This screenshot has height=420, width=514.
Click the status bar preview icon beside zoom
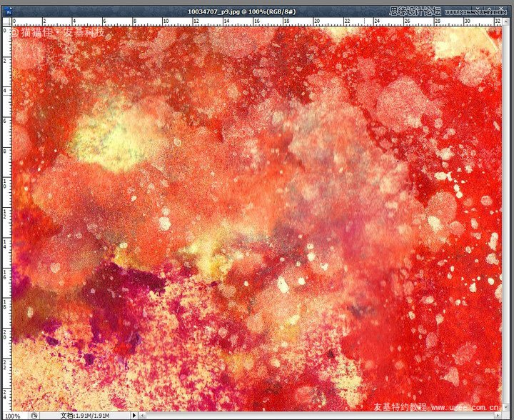(34, 416)
